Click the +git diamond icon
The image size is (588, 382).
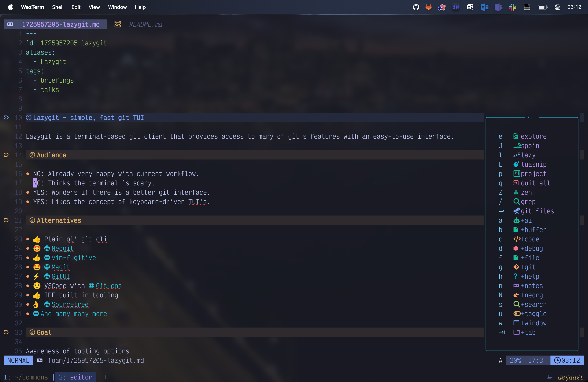[x=516, y=267]
